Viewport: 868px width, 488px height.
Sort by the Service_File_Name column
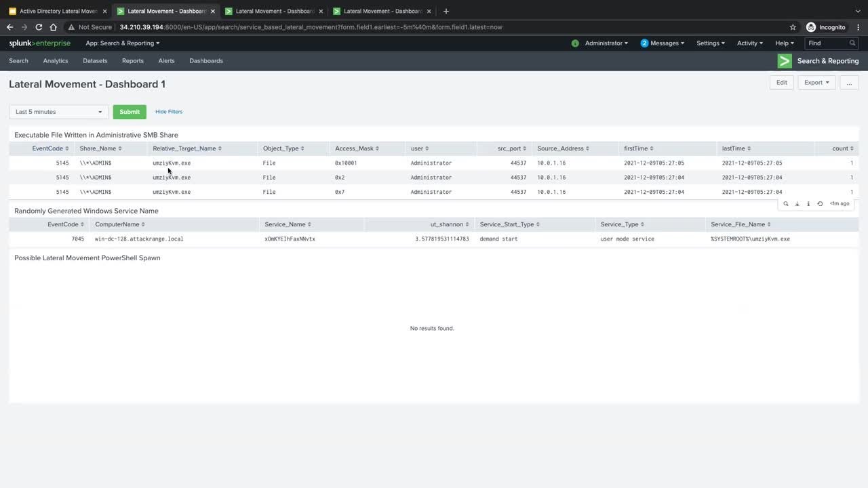click(x=741, y=224)
